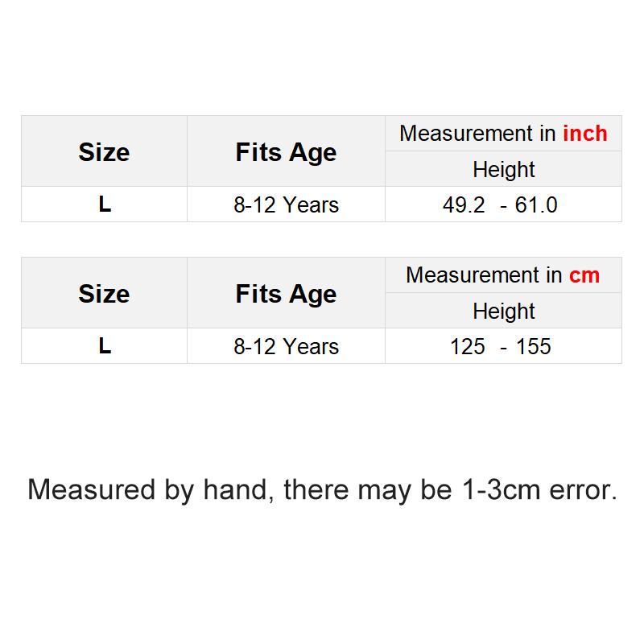Image resolution: width=644 pixels, height=644 pixels.
Task: Select the Height header above 125 - 155
Action: pyautogui.click(x=503, y=312)
